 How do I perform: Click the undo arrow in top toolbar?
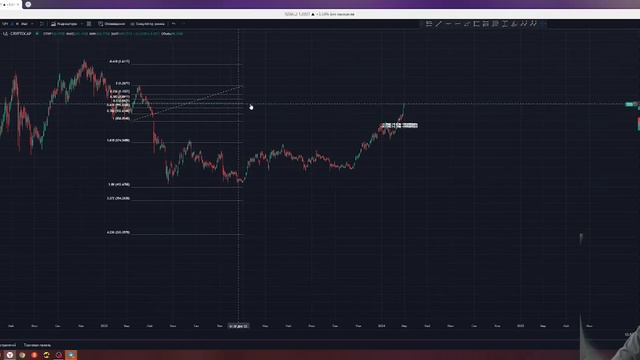coord(173,24)
